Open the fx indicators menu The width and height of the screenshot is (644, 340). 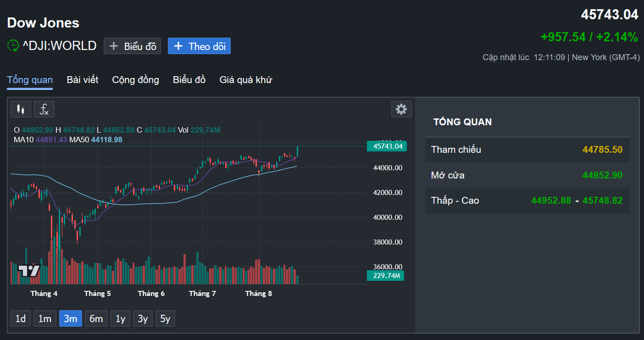click(x=44, y=109)
